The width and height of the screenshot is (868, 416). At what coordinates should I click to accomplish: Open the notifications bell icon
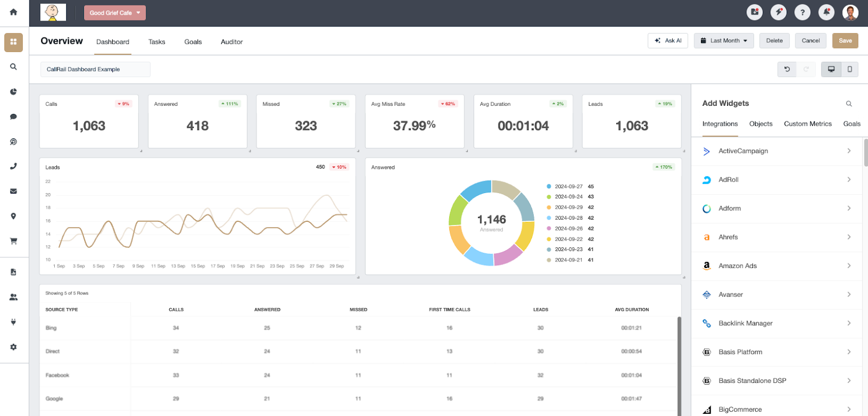(826, 12)
